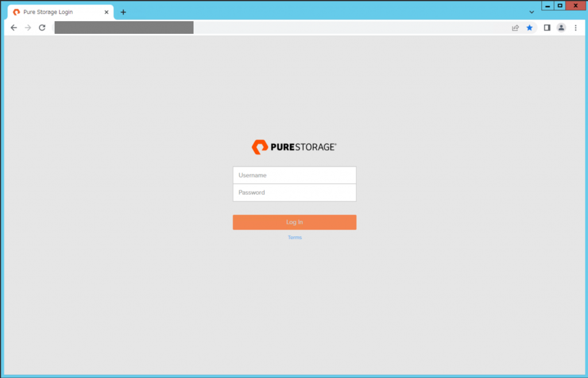Open the Chrome three-dot menu

(576, 27)
